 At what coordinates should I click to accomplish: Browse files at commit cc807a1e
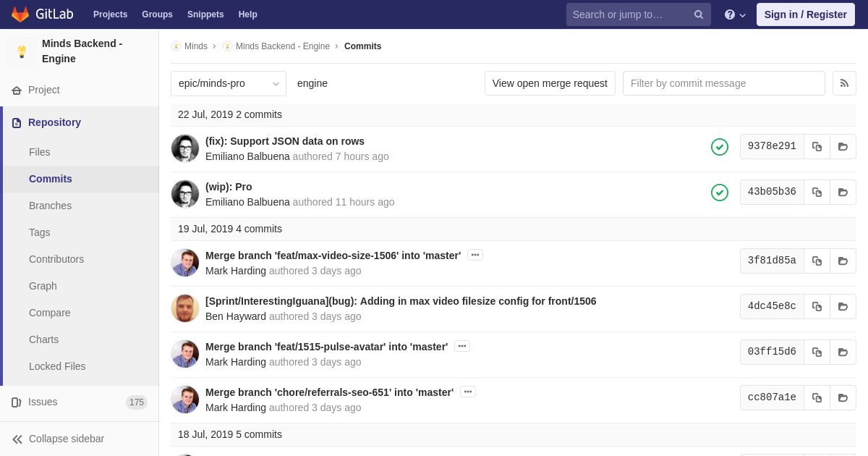843,397
